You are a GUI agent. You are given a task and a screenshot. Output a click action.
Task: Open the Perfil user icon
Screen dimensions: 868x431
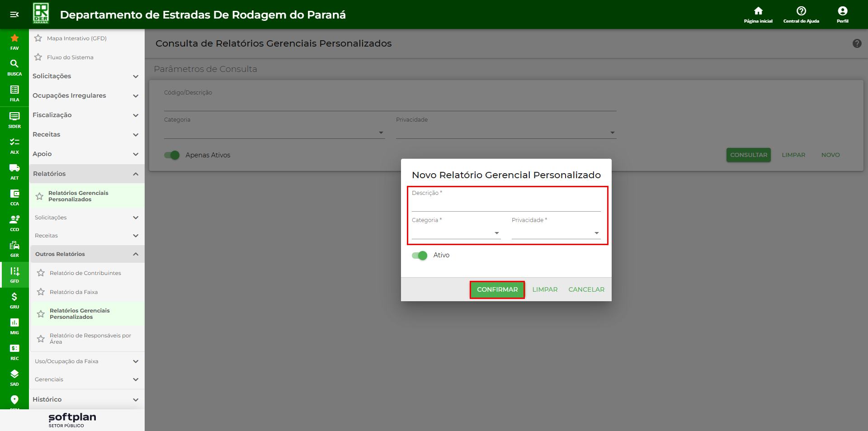tap(842, 14)
